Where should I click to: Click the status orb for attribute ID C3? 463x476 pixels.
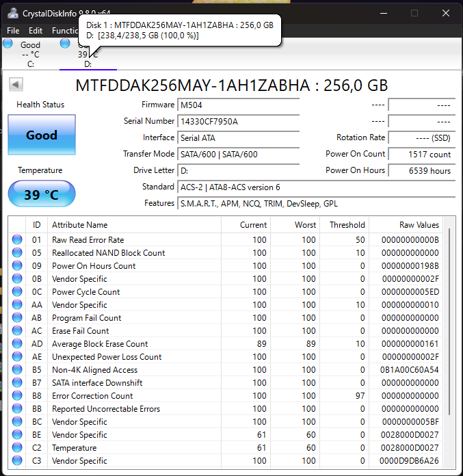point(17,460)
